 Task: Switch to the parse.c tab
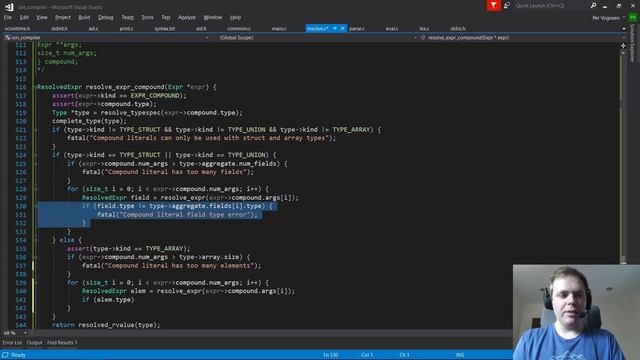click(357, 29)
